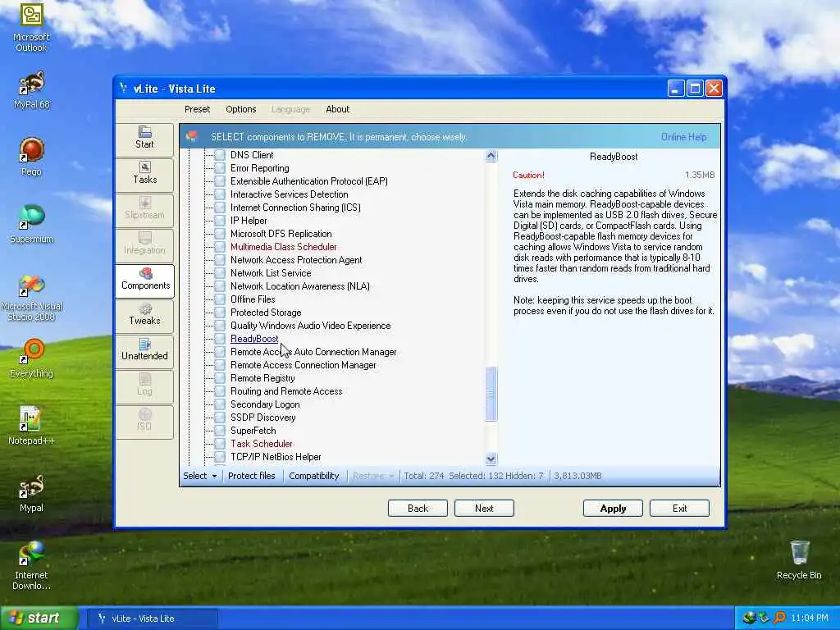Check Interactive Services Detection component
Screen dimensions: 840x630
220,194
